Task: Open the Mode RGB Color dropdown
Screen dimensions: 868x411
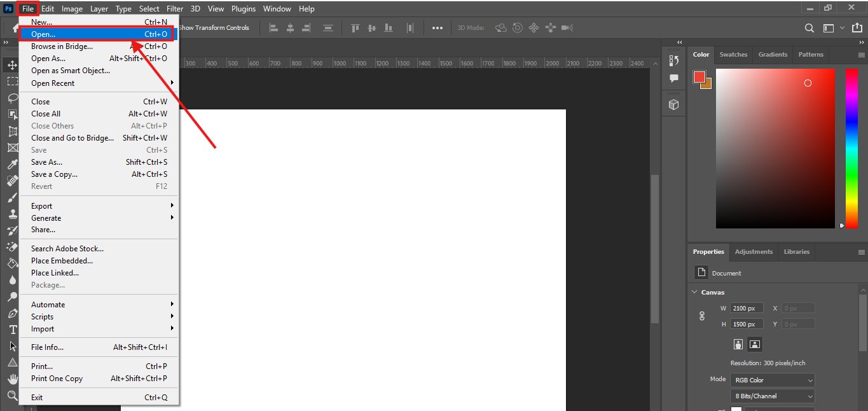Action: tap(772, 380)
